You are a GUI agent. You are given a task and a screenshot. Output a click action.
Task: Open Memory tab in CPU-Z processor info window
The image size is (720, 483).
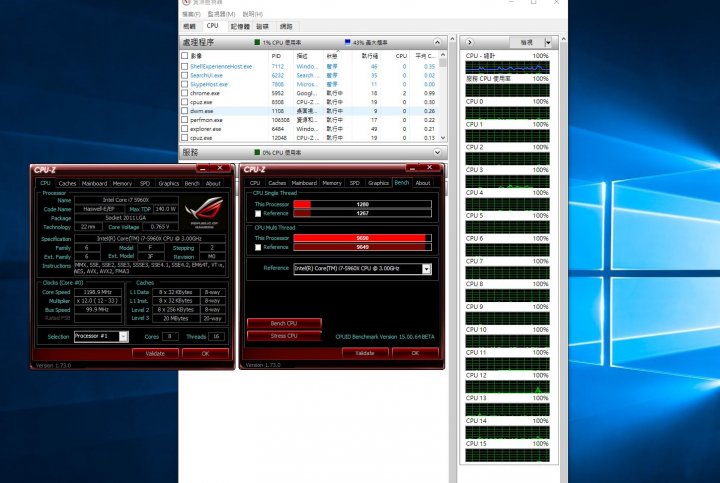(x=122, y=183)
